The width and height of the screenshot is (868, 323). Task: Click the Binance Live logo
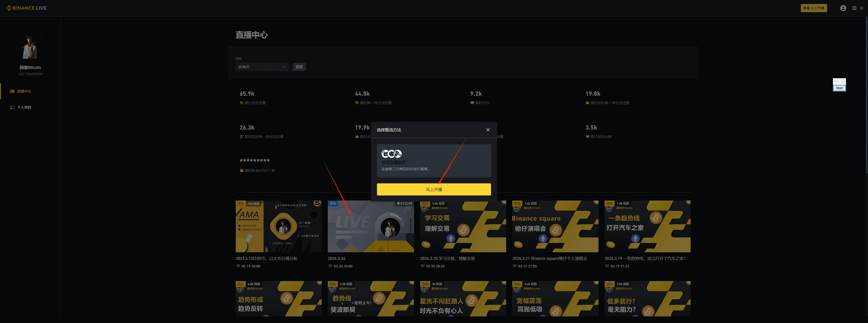tap(26, 8)
